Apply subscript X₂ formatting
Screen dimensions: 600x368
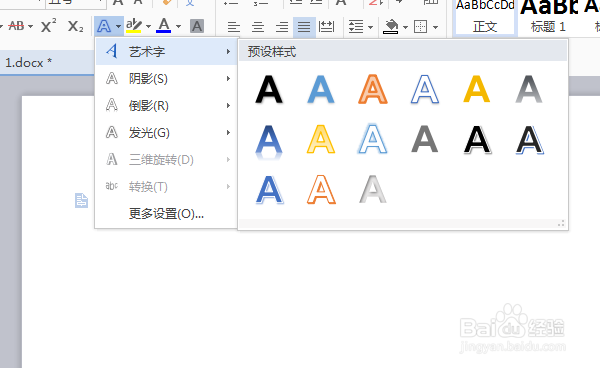75,26
